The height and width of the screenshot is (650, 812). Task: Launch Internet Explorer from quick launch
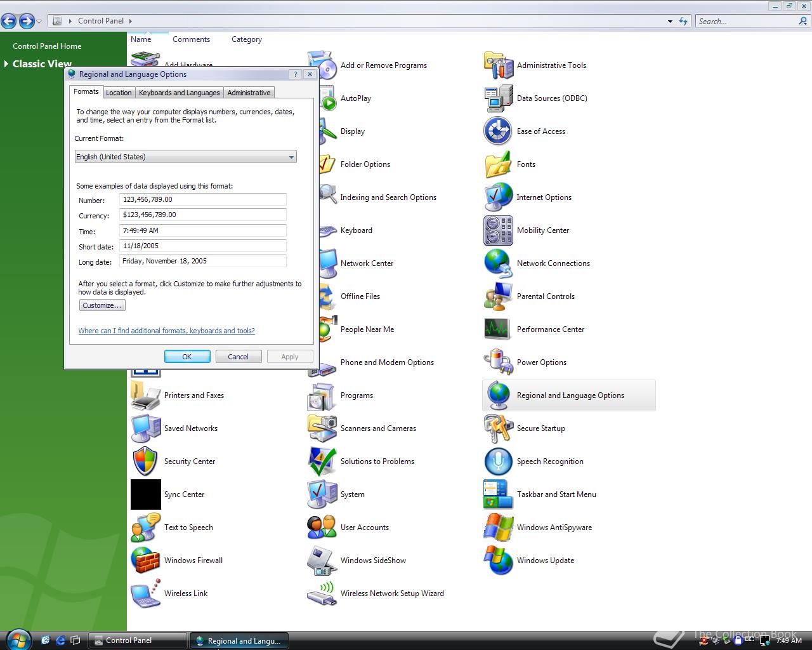61,640
